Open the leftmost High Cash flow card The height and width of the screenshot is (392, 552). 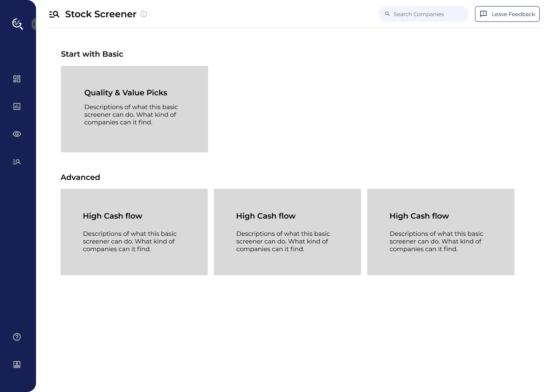point(134,232)
